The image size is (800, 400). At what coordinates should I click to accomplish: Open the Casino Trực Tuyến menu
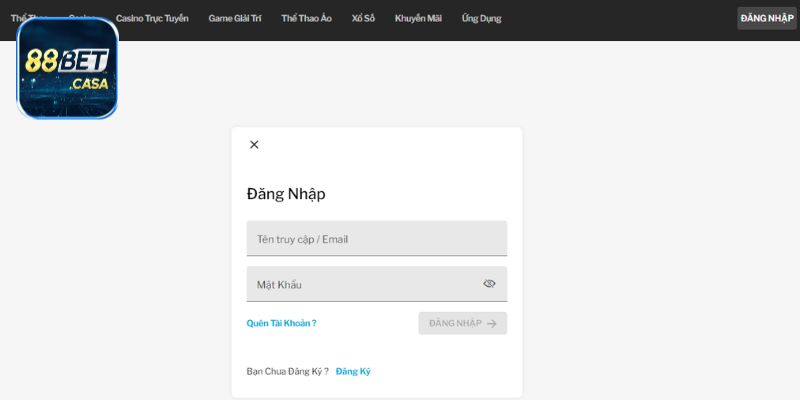click(x=152, y=18)
